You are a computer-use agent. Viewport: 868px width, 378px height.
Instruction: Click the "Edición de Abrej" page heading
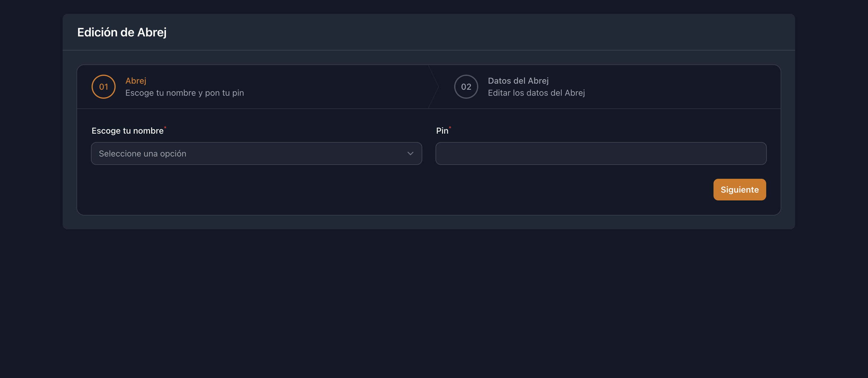click(122, 32)
